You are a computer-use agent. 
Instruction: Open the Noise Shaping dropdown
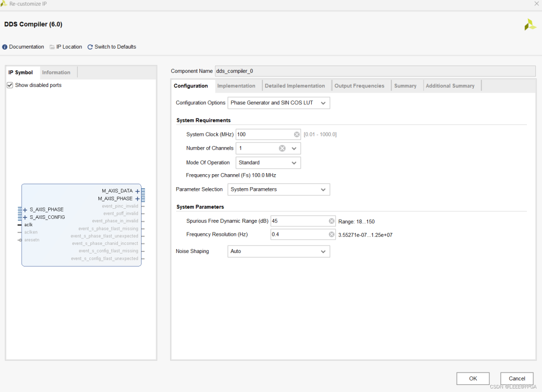(279, 251)
